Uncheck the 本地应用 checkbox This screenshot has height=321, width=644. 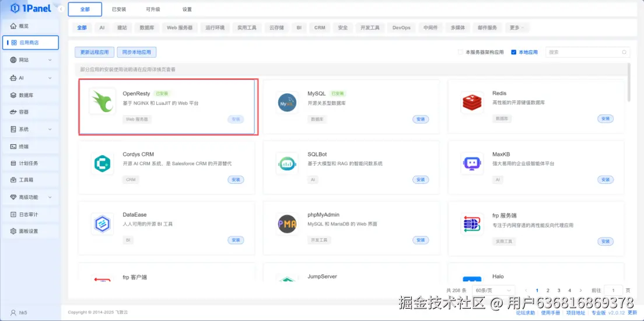[513, 52]
